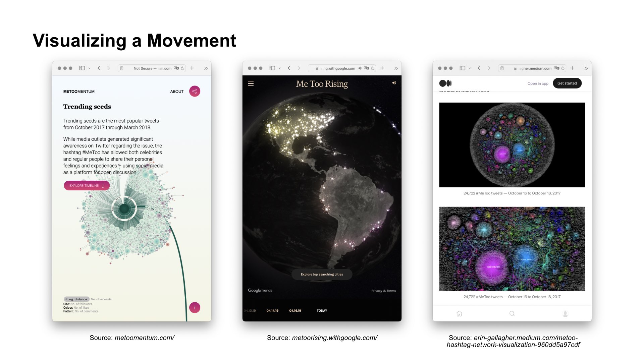Click the Medium search icon
This screenshot has height=362, width=644.
tap(512, 314)
